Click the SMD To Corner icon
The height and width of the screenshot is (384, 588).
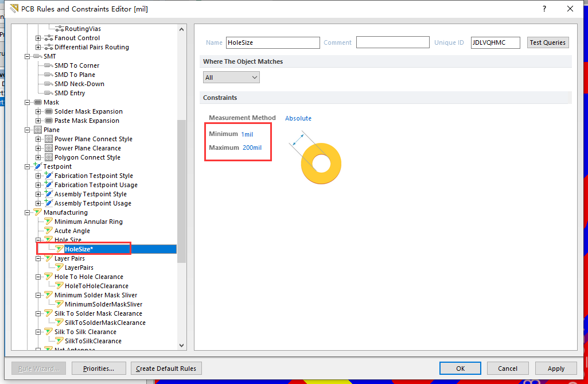click(48, 65)
